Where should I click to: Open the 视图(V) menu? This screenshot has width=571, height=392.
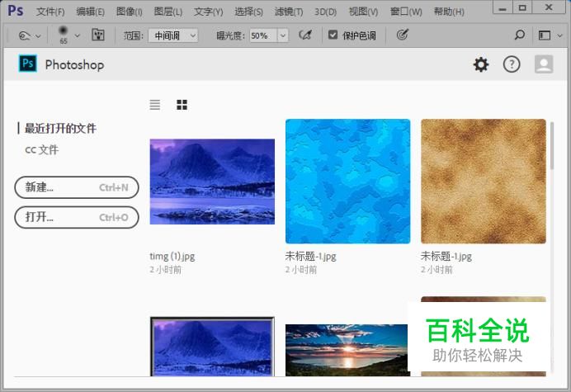(363, 12)
